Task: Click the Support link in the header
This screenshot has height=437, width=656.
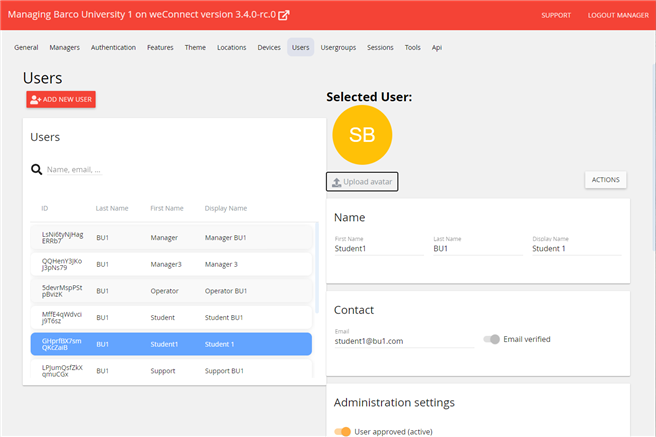Action: (556, 16)
